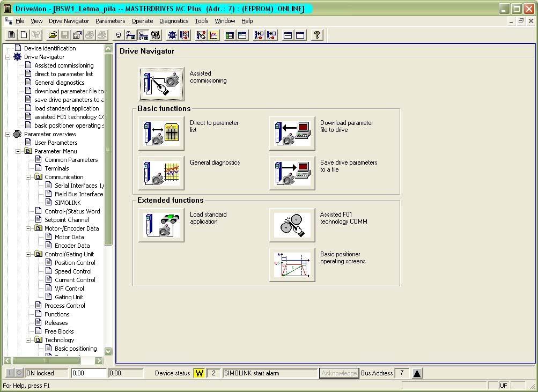Image resolution: width=538 pixels, height=392 pixels.
Task: Select Device identification in the tree
Action: click(x=50, y=48)
